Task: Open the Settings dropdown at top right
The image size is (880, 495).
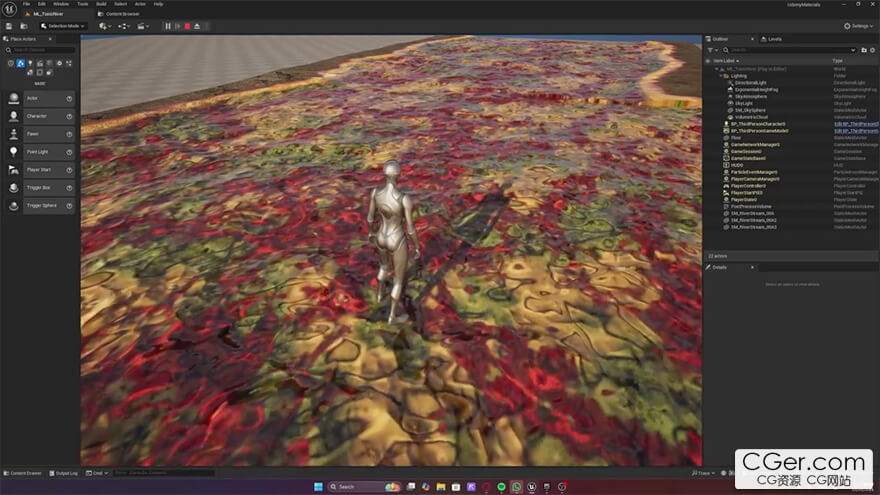Action: 859,26
